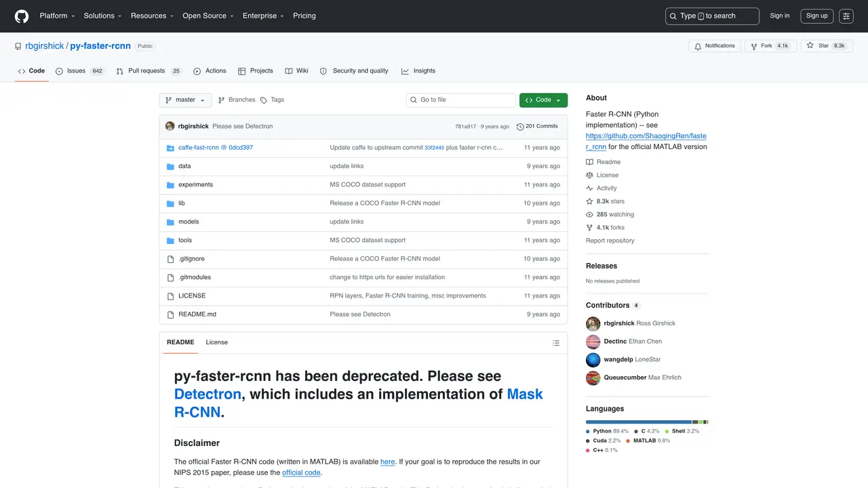Open the master branch selector dropdown

click(x=185, y=100)
